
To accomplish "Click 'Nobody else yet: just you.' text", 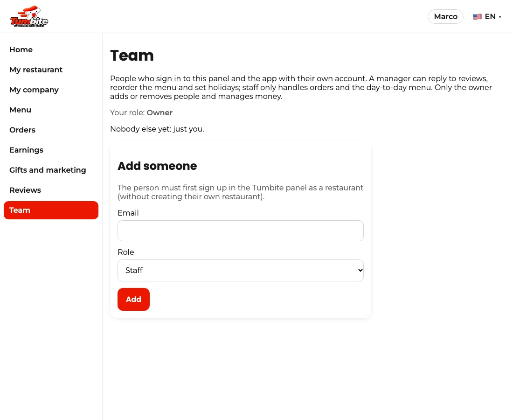I will (157, 129).
